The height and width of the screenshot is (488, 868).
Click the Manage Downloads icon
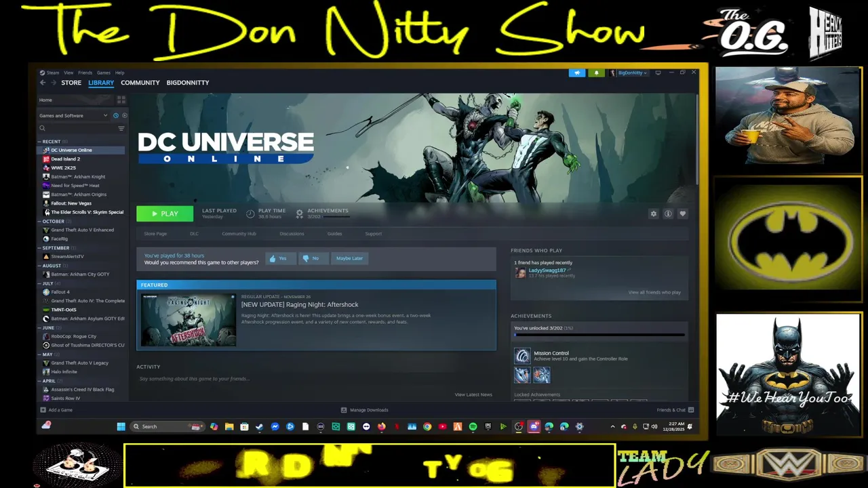[x=344, y=410]
